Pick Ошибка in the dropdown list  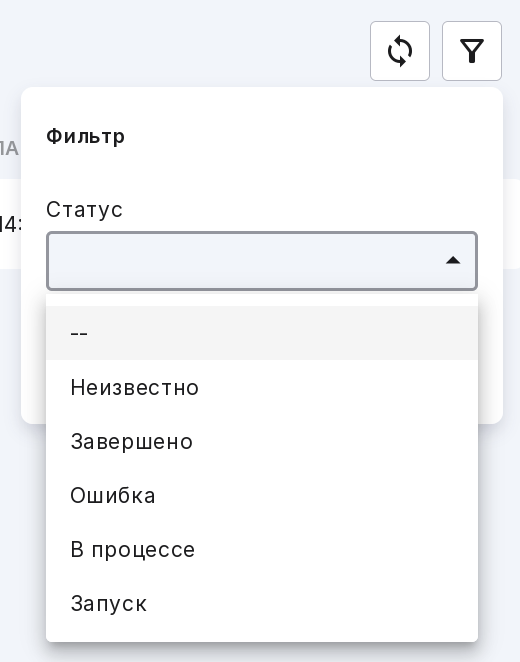(262, 495)
